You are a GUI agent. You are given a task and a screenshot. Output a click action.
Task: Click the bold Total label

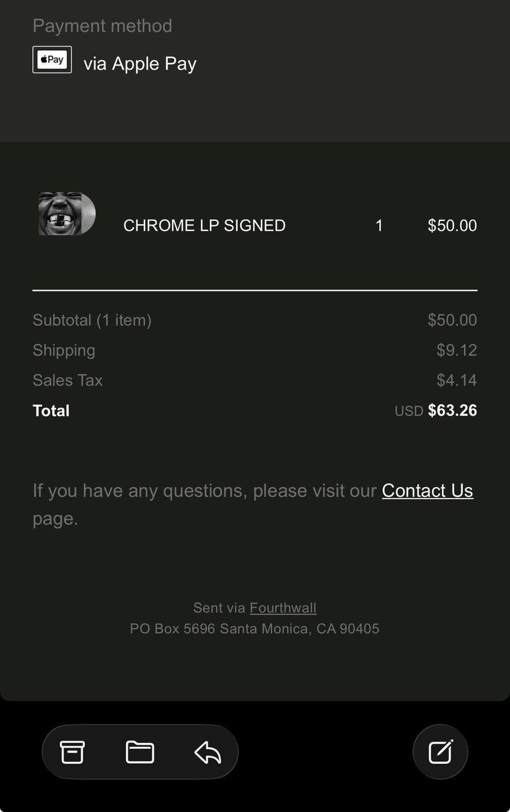(x=51, y=410)
